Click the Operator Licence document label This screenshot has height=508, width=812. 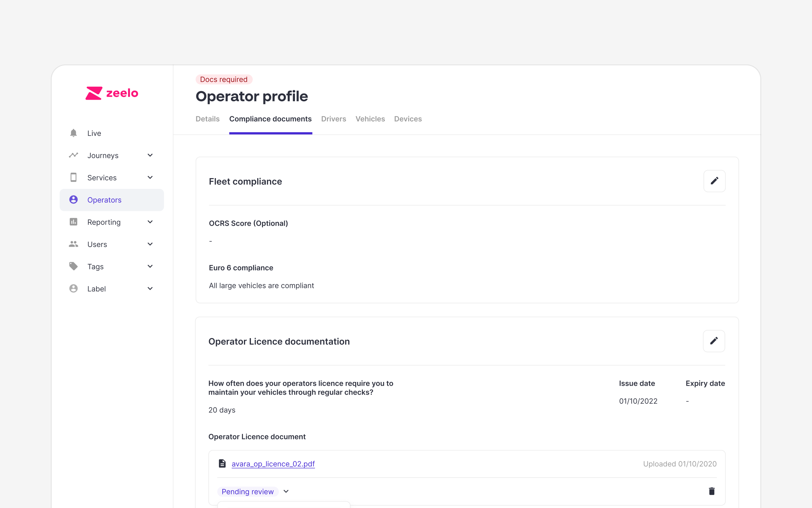(257, 437)
